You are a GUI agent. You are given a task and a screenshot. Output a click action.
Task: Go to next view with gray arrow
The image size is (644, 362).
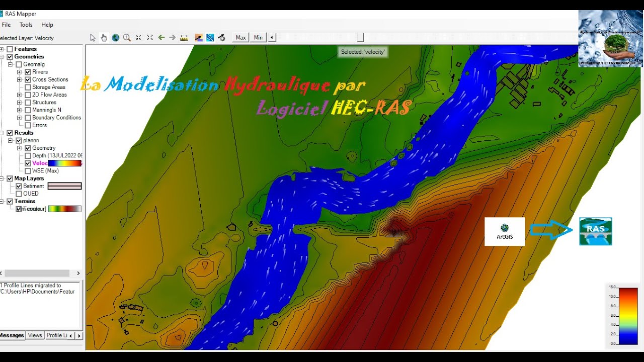coord(173,38)
